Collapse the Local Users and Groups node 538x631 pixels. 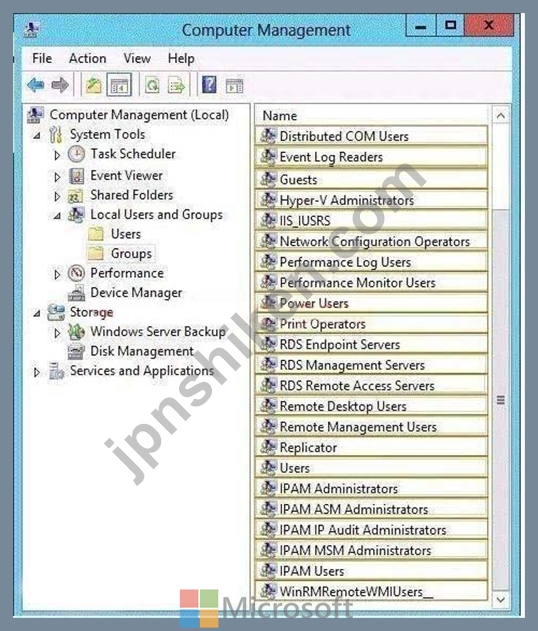coord(57,216)
